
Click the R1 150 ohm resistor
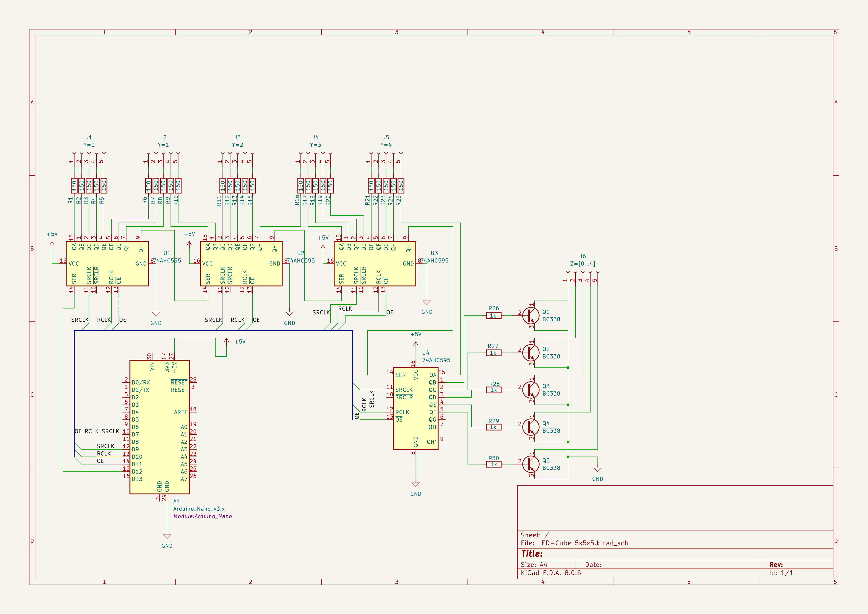(74, 186)
